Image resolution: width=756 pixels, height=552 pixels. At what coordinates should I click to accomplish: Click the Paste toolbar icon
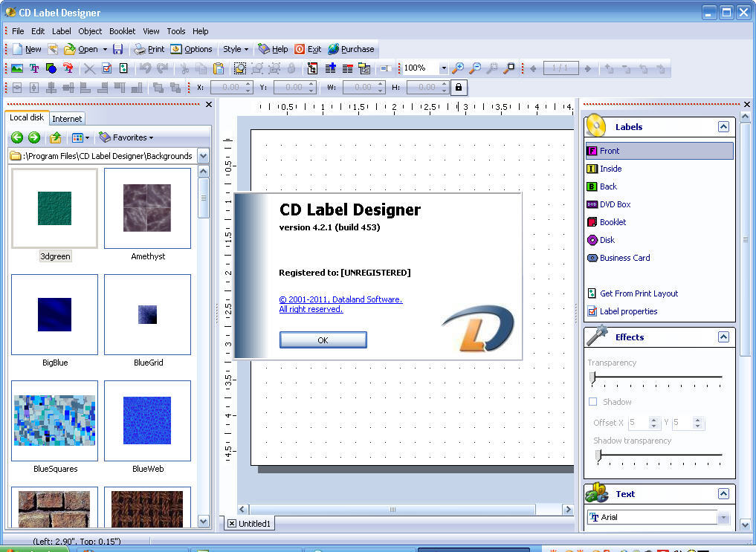[x=218, y=68]
